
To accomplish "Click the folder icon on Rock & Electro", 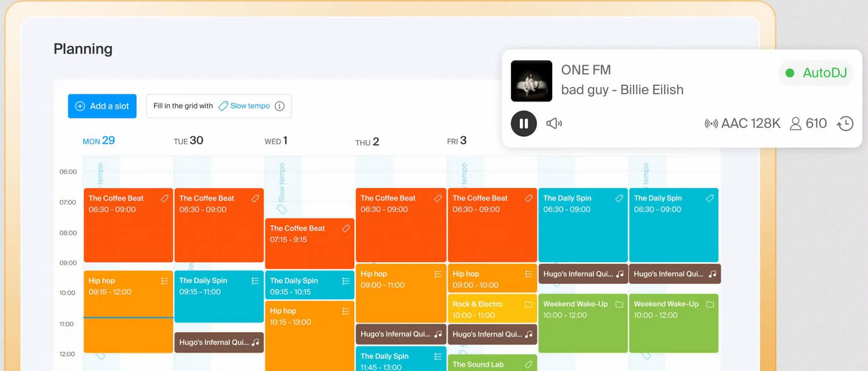I will [528, 304].
